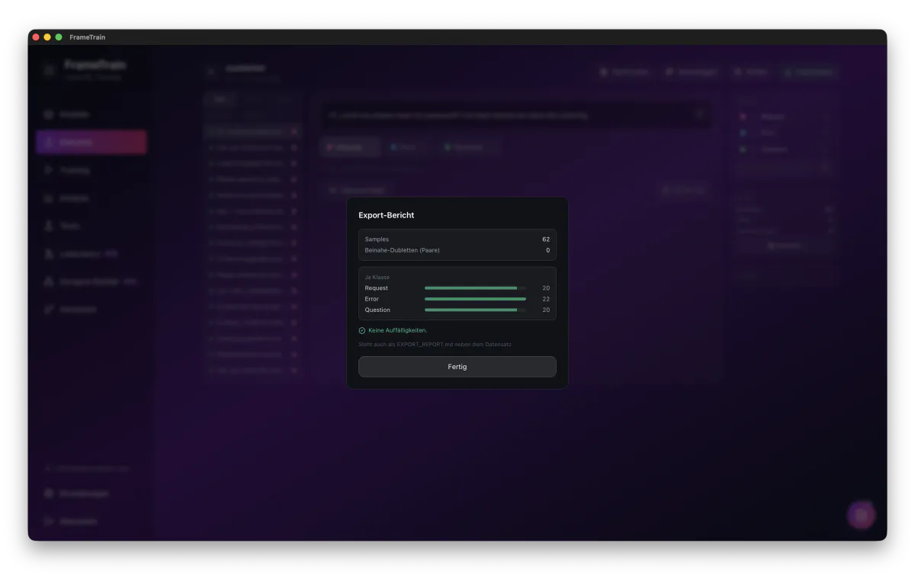Click the Fertig button

[457, 367]
